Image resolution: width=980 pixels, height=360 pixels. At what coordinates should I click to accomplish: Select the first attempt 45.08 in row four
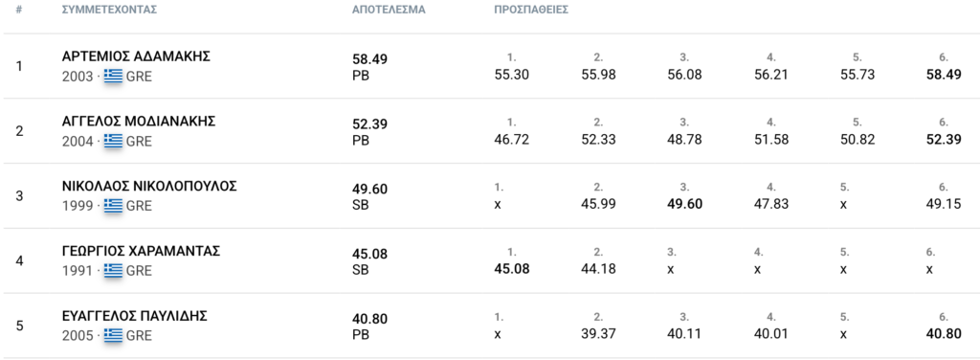pos(512,269)
